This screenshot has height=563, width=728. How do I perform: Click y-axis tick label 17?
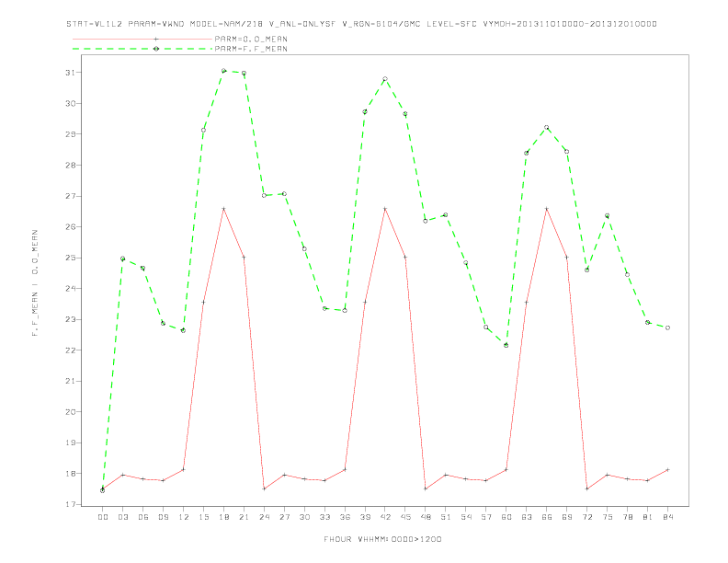tap(71, 504)
